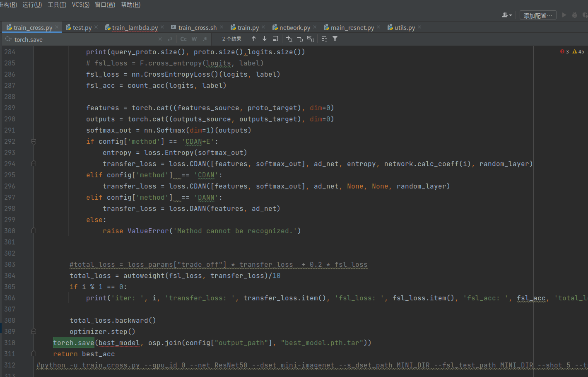Click line number 300 in the gutter

point(10,231)
